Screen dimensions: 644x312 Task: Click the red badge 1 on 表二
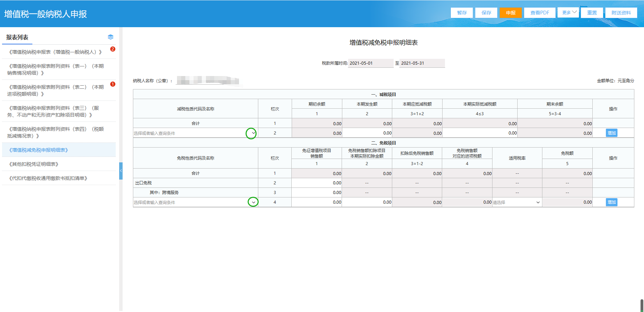113,84
